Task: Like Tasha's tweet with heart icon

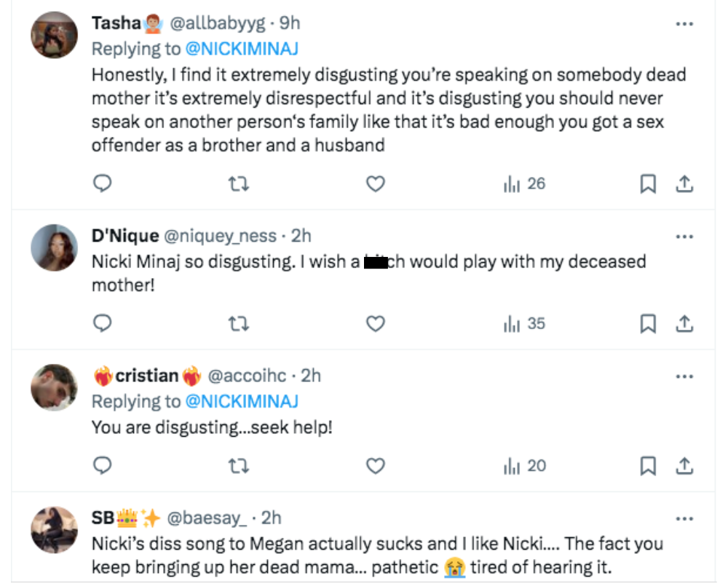Action: point(375,184)
